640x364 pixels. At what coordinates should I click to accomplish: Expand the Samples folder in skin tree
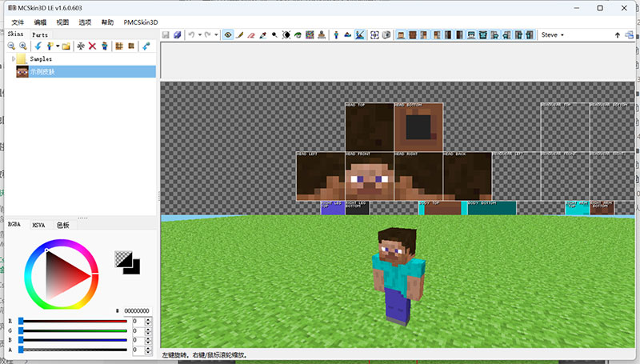(x=12, y=59)
